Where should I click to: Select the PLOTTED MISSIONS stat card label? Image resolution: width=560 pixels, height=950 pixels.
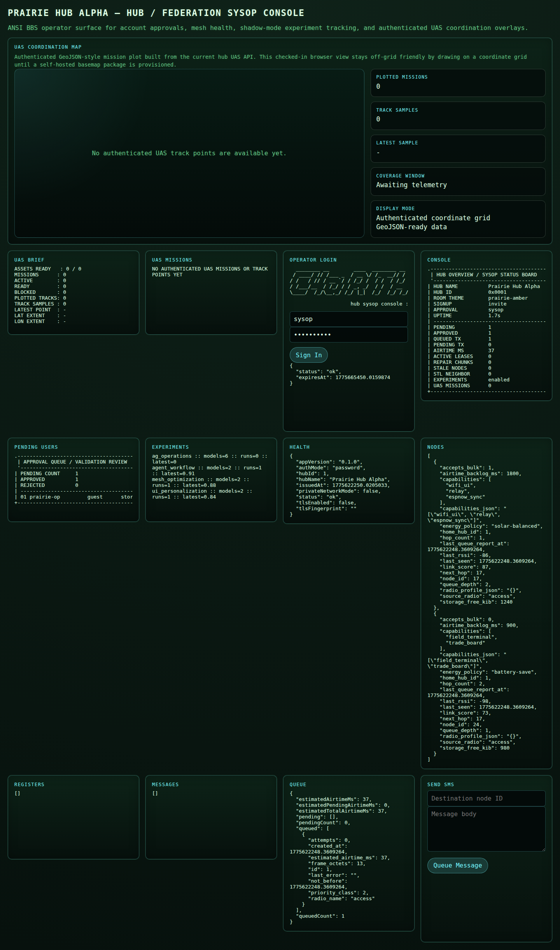[402, 77]
